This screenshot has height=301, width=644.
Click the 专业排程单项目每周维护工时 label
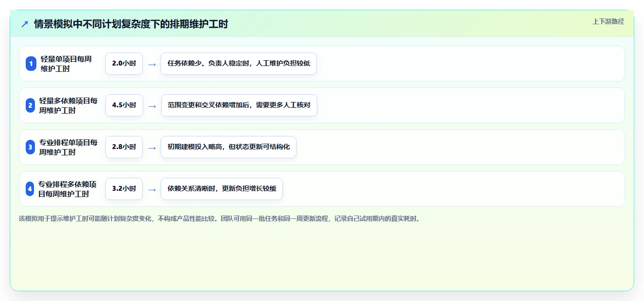coord(69,147)
